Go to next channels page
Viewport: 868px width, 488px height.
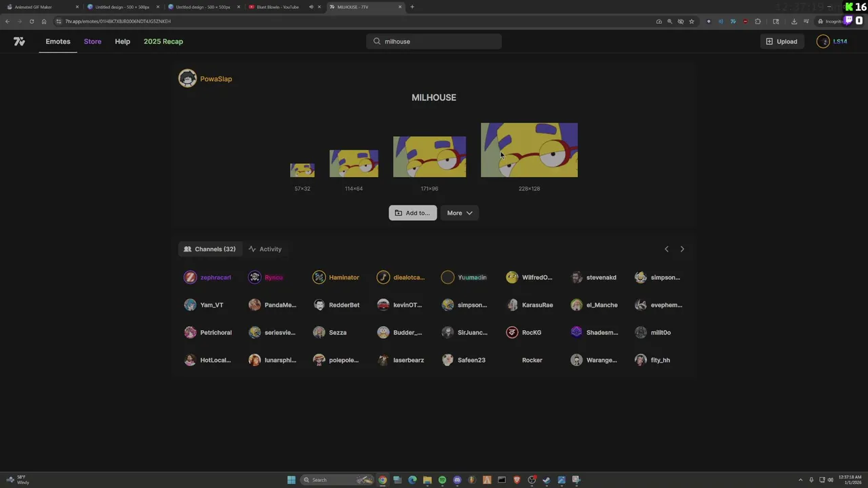click(x=682, y=249)
